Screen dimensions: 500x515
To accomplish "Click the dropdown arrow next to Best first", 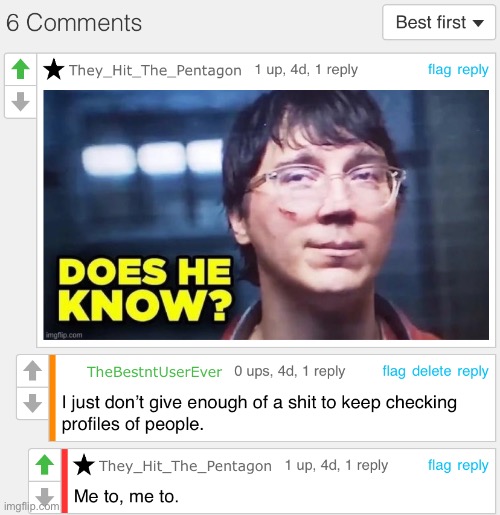I will [478, 23].
